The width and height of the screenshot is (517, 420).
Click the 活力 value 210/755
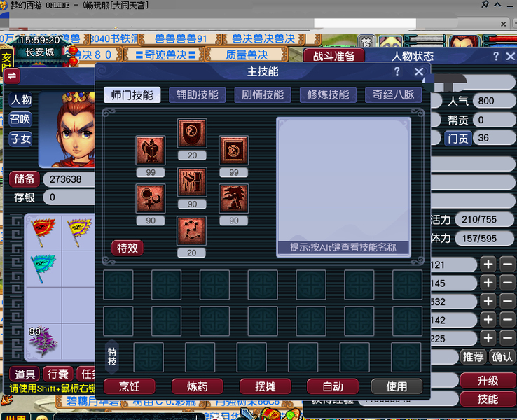[485, 219]
